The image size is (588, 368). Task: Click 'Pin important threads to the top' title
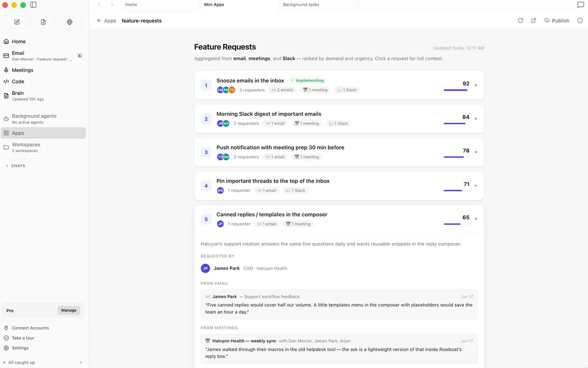pyautogui.click(x=273, y=181)
